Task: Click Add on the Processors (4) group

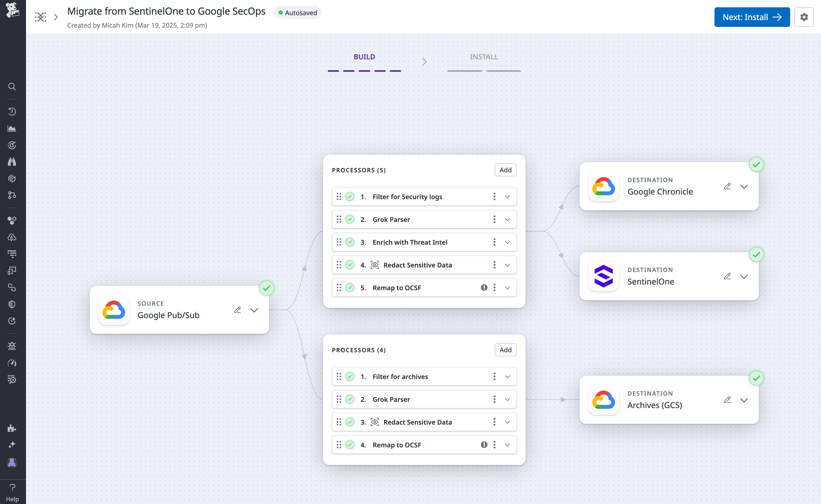Action: [x=505, y=350]
